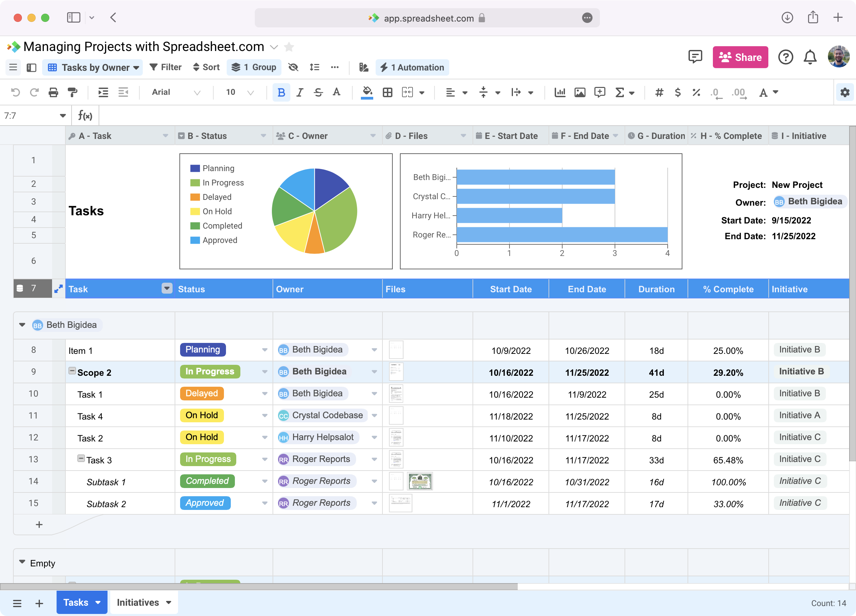This screenshot has height=616, width=856.
Task: Open Status dropdown for Task 1
Action: pyautogui.click(x=265, y=394)
